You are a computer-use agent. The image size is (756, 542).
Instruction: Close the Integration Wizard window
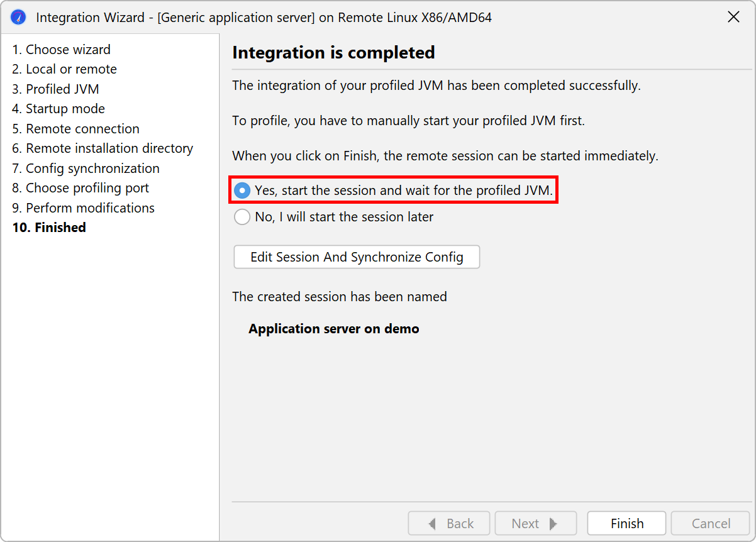733,17
